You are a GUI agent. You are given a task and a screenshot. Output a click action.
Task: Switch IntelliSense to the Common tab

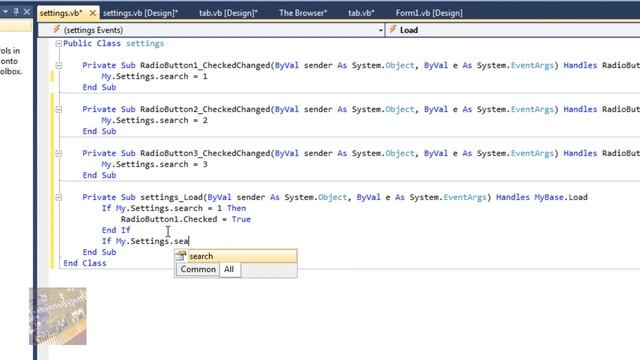(198, 269)
